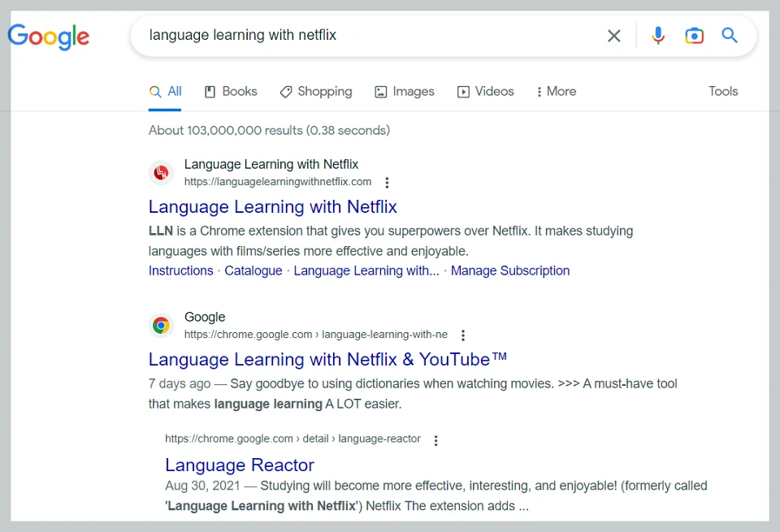Open the three-dot menu on the Chrome Web Store result
Screen dimensions: 780x532
(x=462, y=335)
